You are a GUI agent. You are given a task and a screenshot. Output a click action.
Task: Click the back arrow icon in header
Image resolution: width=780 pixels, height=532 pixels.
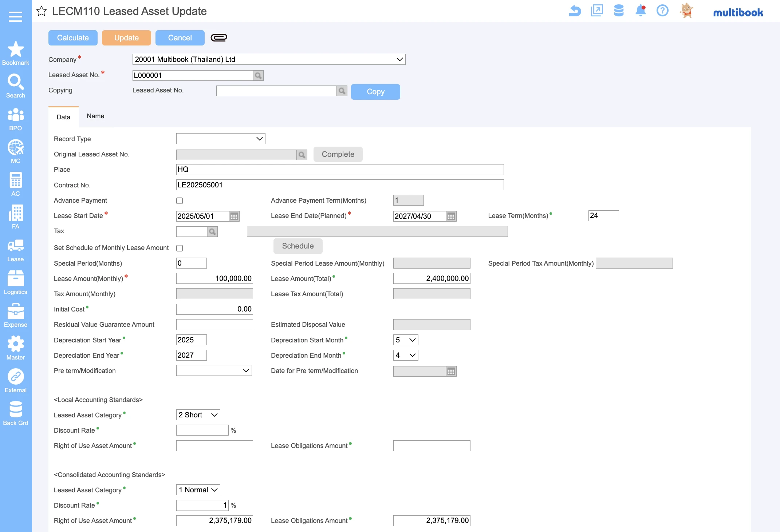[x=575, y=11]
